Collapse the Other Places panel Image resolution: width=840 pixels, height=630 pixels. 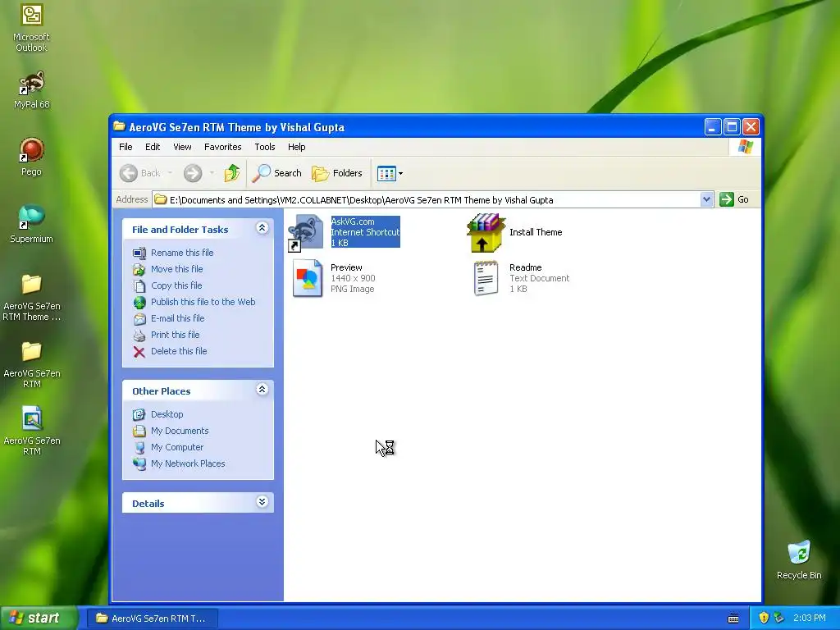tap(262, 390)
